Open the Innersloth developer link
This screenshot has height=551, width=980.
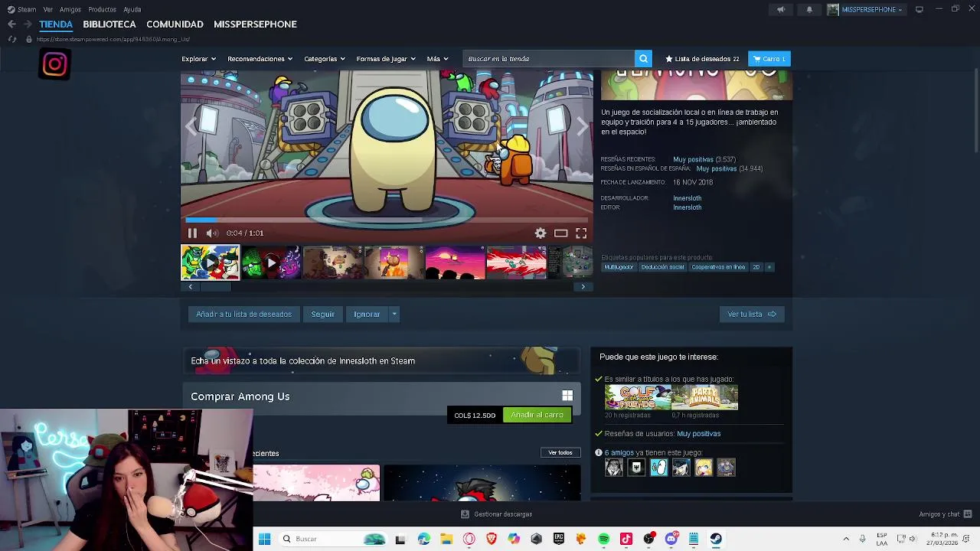(x=687, y=198)
